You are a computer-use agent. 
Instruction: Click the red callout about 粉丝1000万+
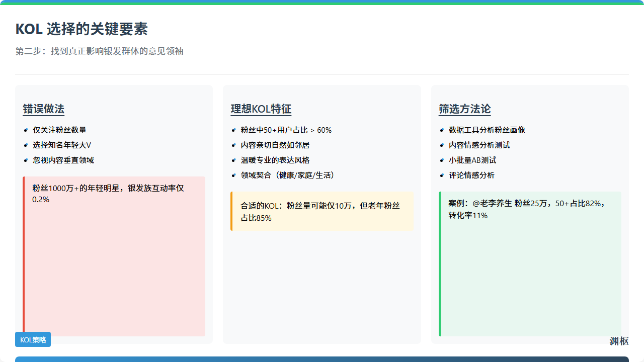[114, 255]
